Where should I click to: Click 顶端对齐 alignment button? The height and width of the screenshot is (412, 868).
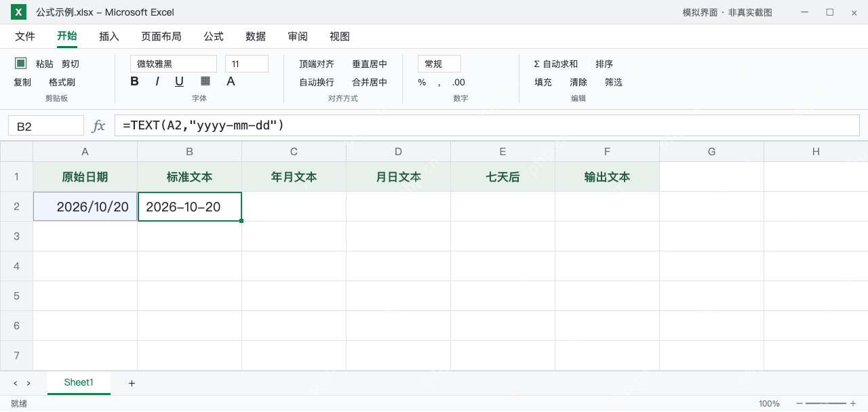[317, 64]
